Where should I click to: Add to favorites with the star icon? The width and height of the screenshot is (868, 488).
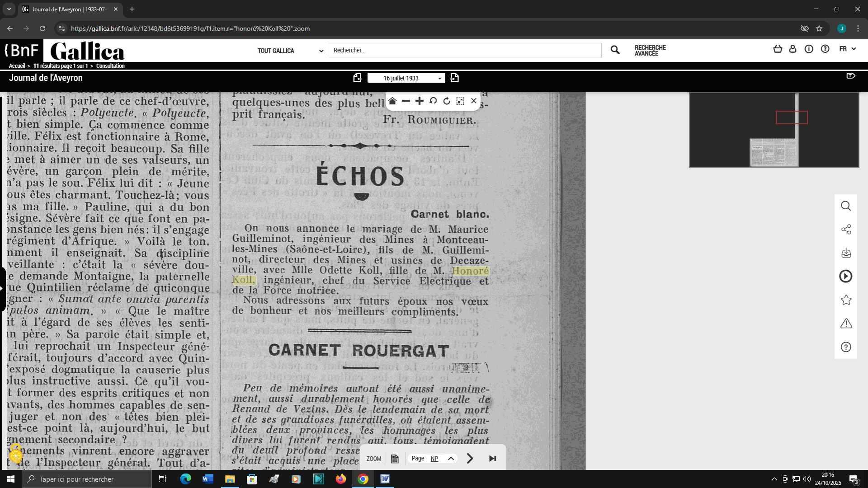pyautogui.click(x=846, y=300)
